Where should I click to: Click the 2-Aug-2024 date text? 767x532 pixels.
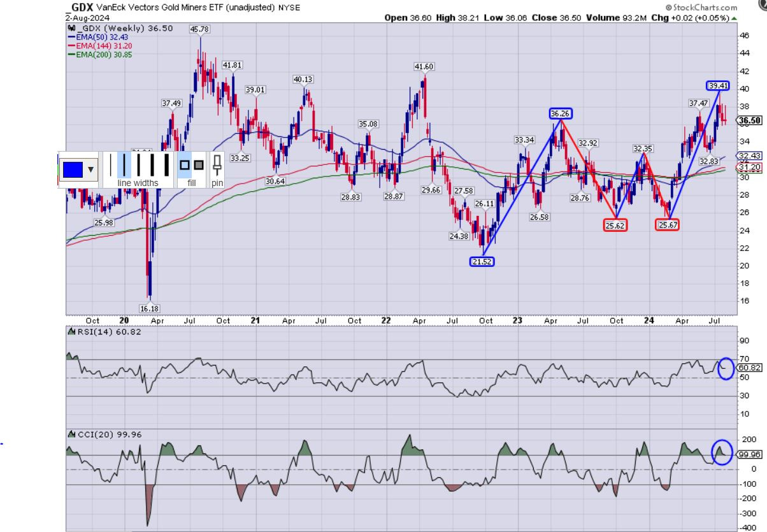point(87,18)
